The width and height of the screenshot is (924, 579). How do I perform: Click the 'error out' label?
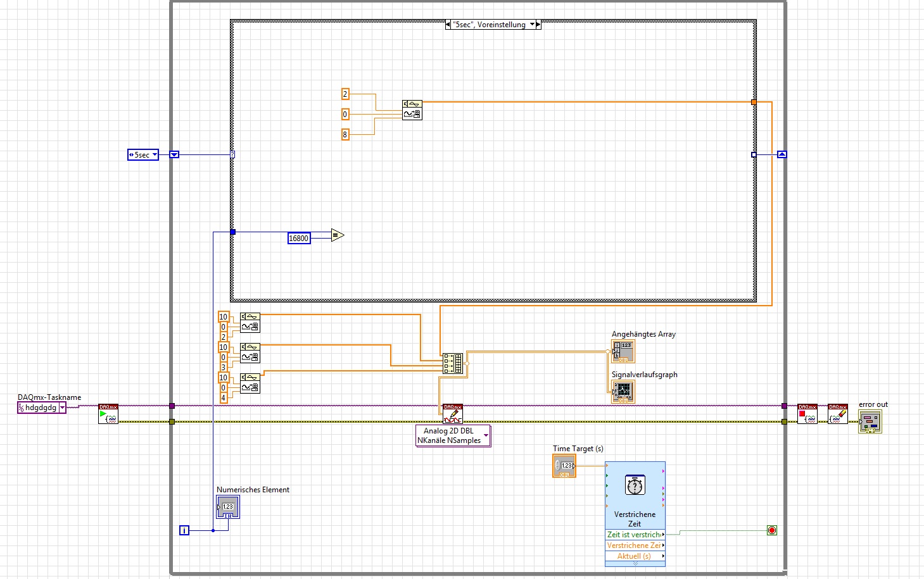pos(873,404)
